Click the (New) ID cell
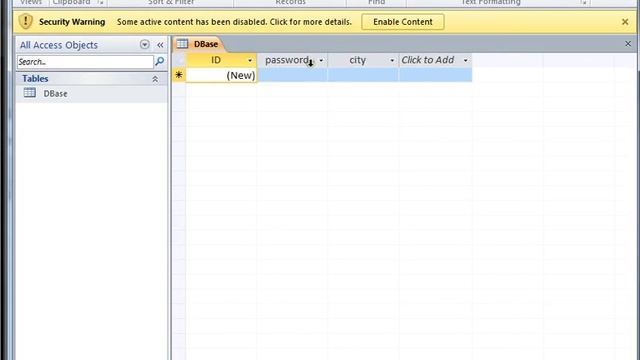640x360 pixels. tap(221, 75)
